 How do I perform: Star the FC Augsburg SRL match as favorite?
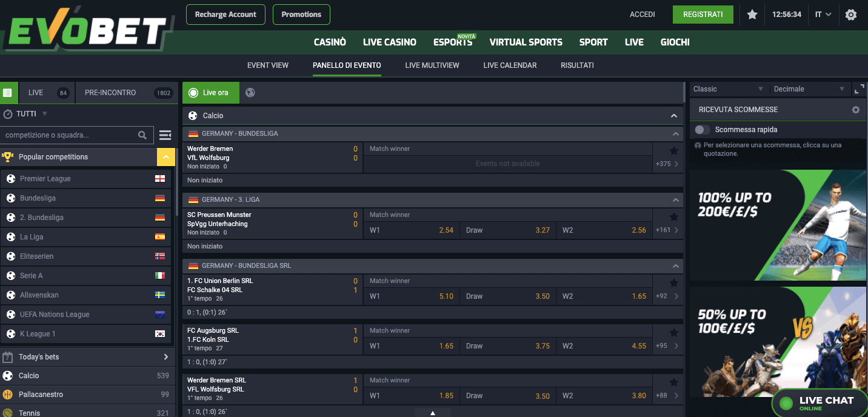click(x=673, y=332)
